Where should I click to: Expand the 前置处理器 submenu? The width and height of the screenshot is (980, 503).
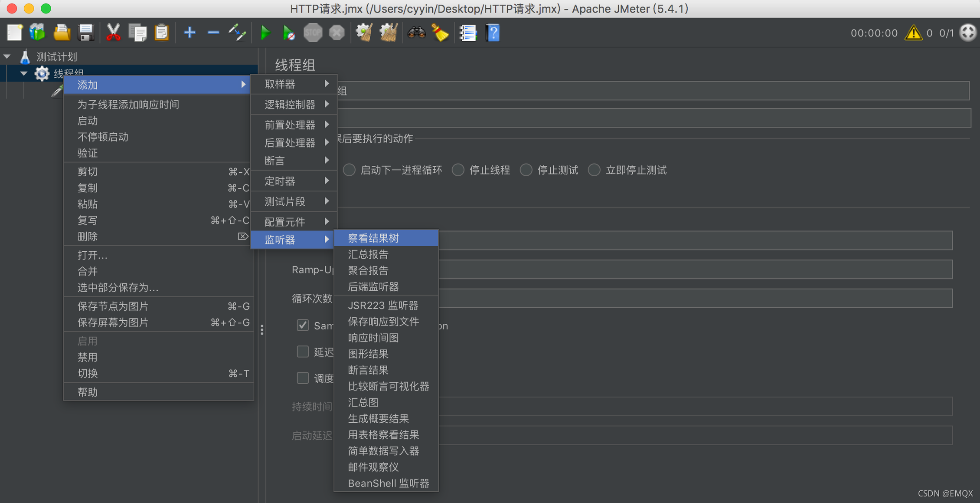pos(294,125)
